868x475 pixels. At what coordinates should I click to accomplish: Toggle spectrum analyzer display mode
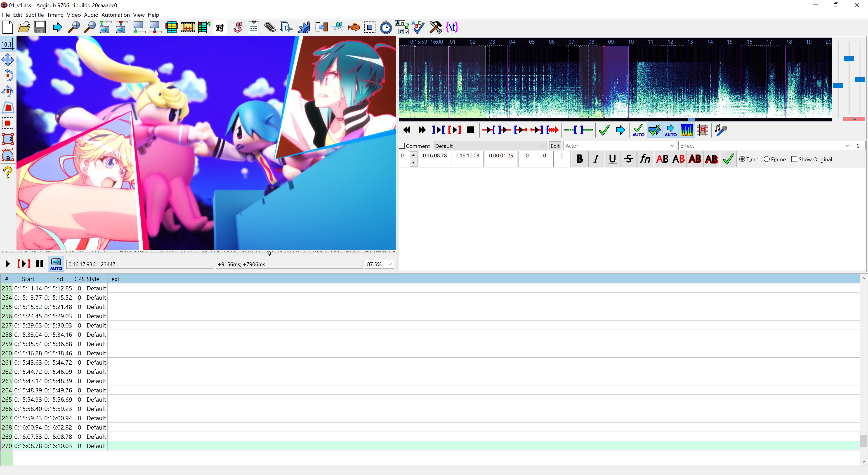[686, 130]
